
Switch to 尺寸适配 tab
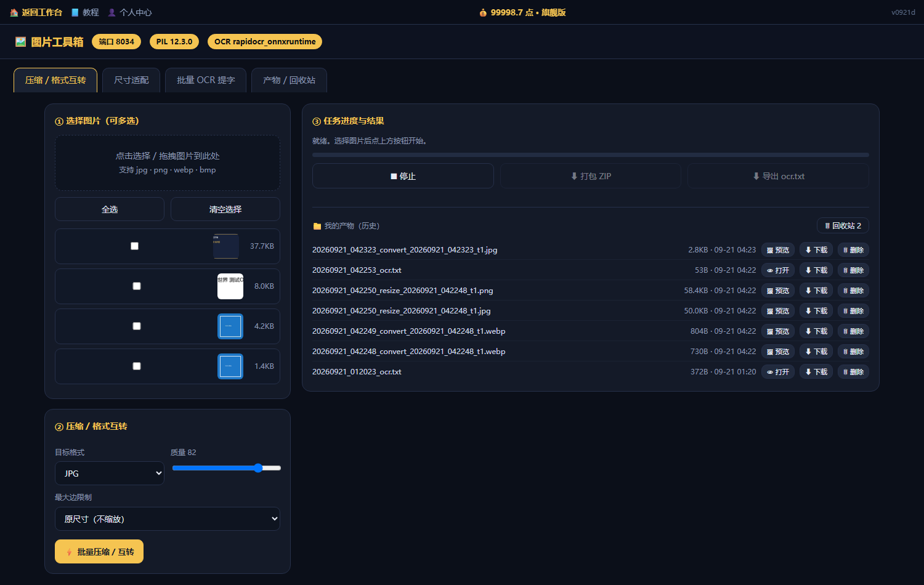click(131, 80)
